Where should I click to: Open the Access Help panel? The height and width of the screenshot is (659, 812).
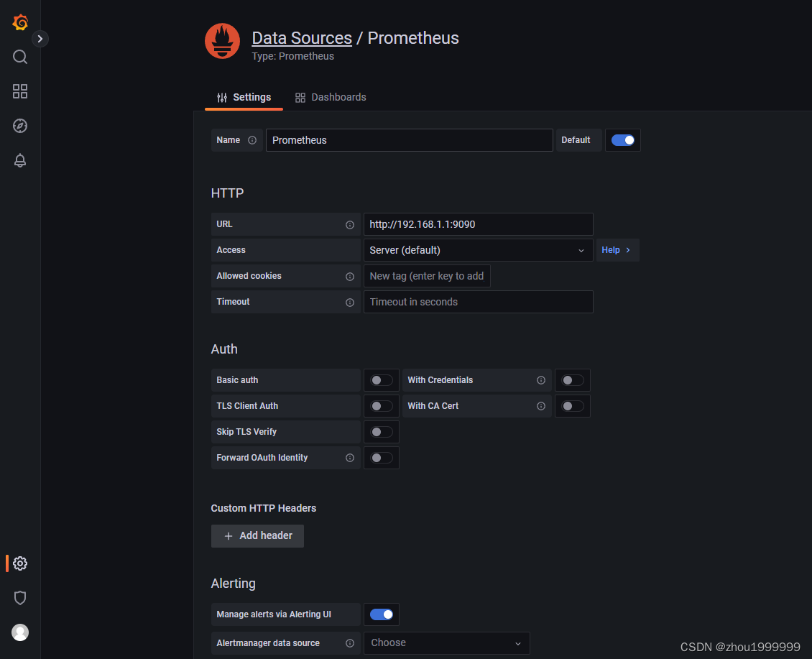click(x=617, y=250)
